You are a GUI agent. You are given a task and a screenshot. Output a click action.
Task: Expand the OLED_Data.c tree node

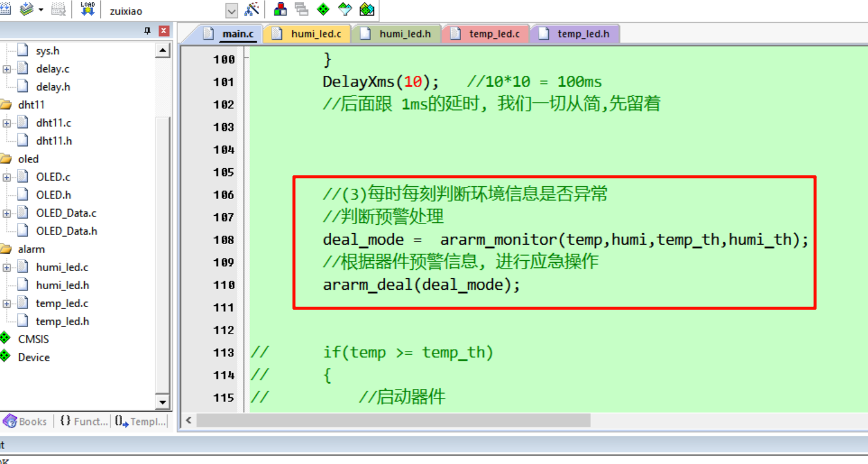click(x=7, y=213)
